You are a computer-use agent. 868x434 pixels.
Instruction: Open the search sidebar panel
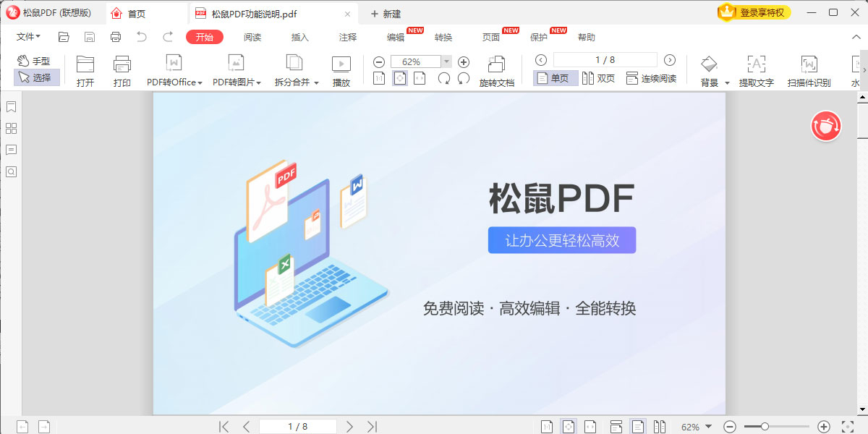coord(11,172)
